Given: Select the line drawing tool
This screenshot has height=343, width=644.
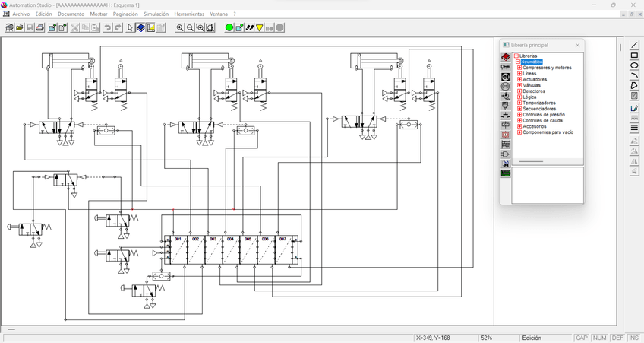Looking at the screenshot, I should tap(634, 46).
